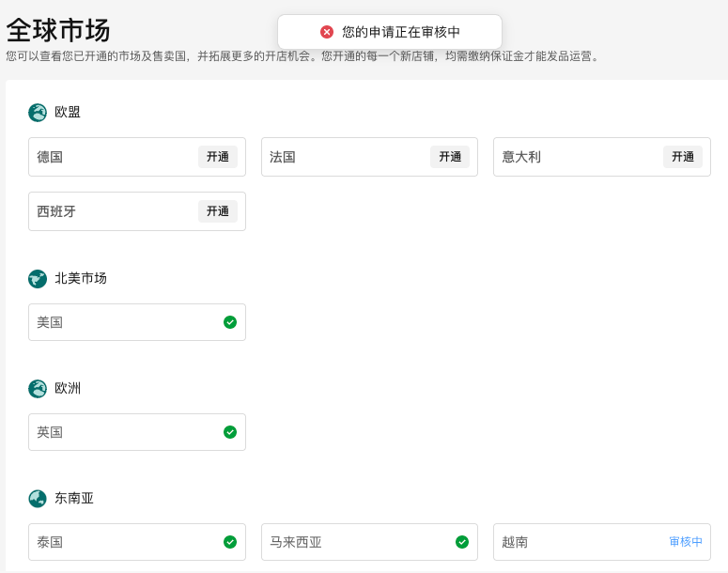Open the 德国 market with 开通
The height and width of the screenshot is (573, 728).
coord(218,157)
